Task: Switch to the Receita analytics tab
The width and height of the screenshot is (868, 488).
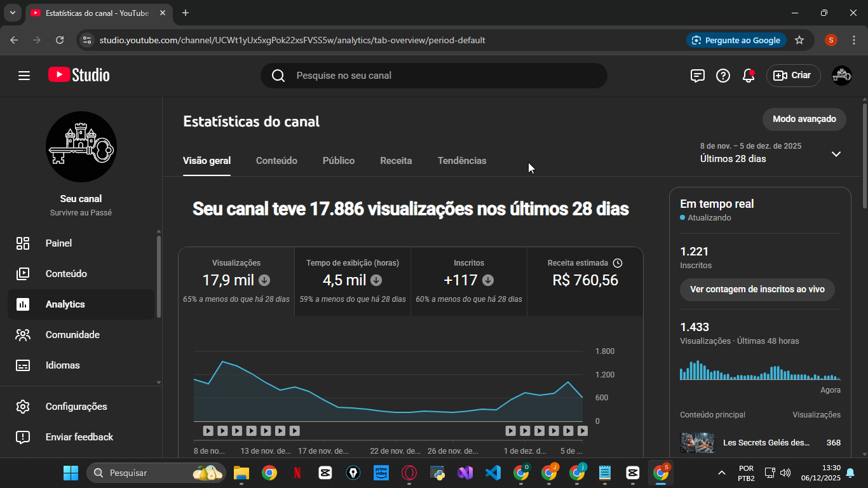Action: (x=396, y=161)
